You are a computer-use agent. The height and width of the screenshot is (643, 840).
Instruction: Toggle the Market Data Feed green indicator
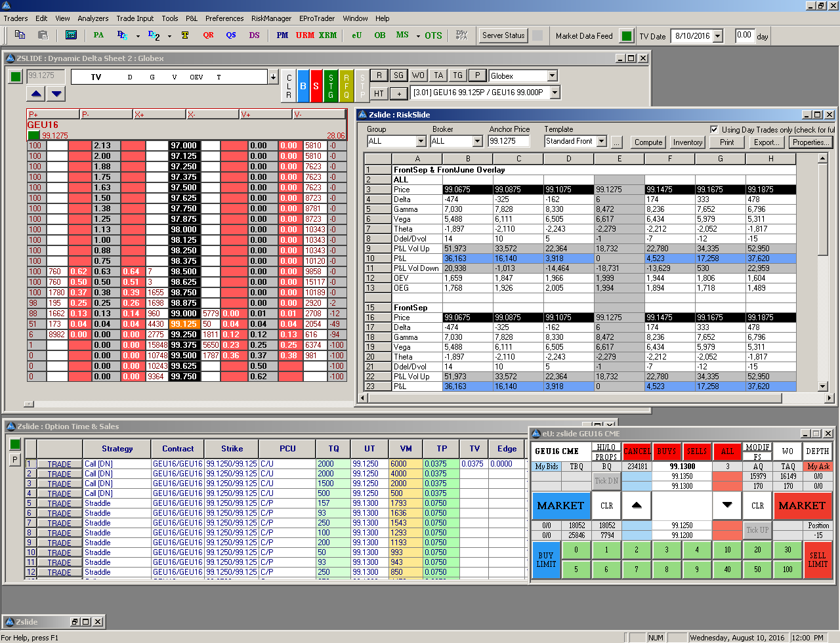[x=627, y=36]
